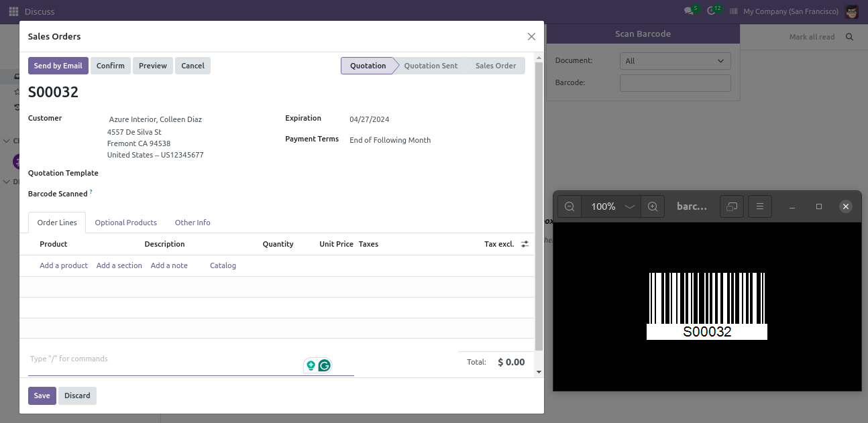Select the Quotation status stage

pyautogui.click(x=368, y=66)
